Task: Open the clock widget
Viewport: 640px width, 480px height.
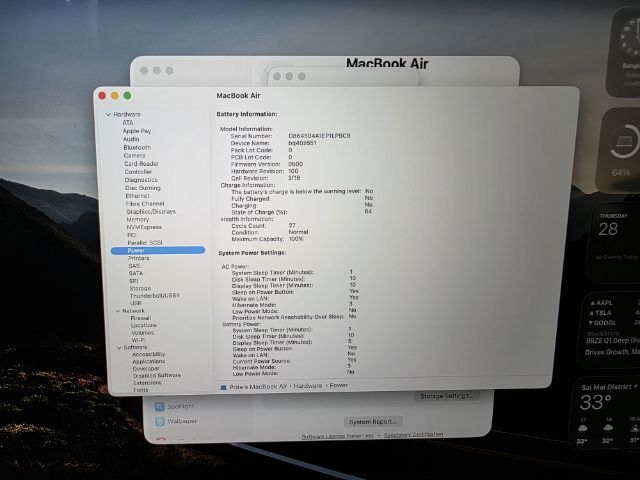Action: coord(623,52)
